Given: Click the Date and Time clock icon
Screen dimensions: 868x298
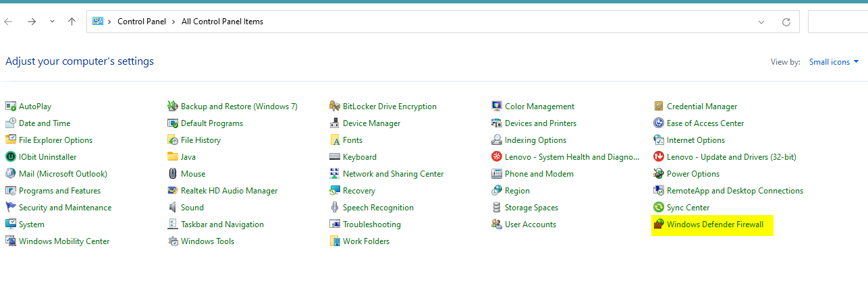Looking at the screenshot, I should pos(11,123).
